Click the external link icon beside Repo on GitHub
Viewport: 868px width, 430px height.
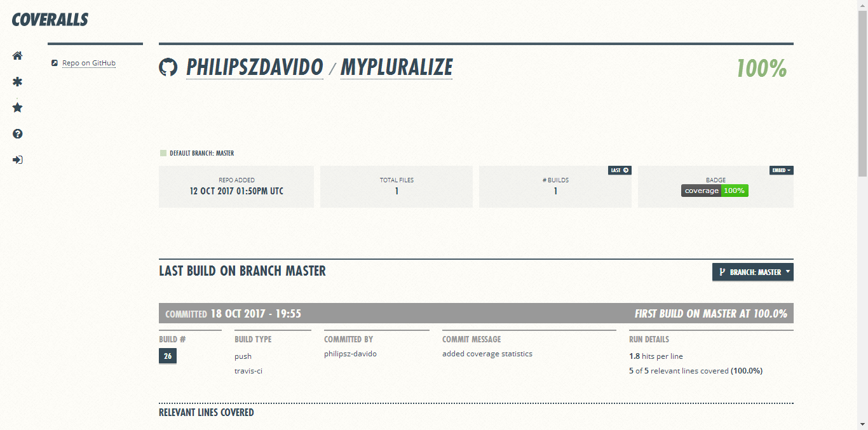click(x=55, y=63)
